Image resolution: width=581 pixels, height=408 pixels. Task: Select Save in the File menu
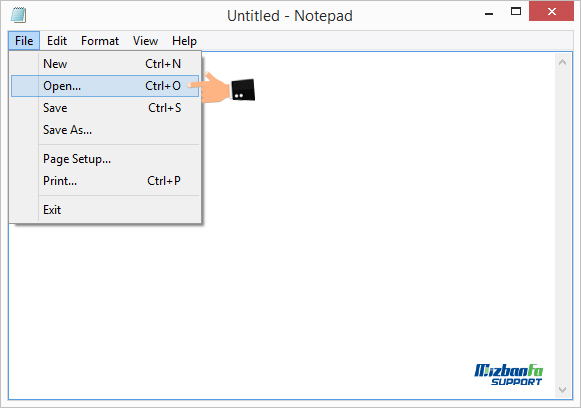[105, 108]
